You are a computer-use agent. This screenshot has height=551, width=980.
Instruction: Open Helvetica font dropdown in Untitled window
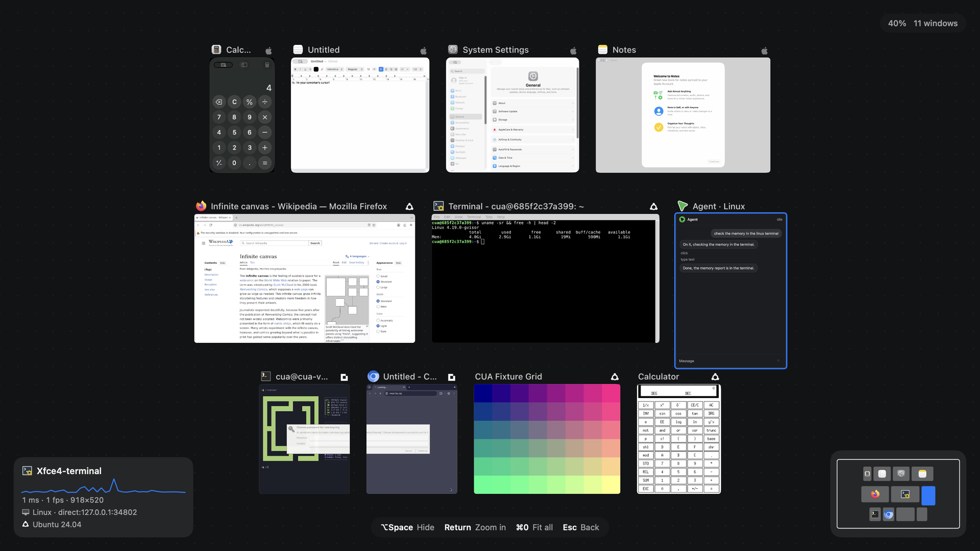click(334, 69)
